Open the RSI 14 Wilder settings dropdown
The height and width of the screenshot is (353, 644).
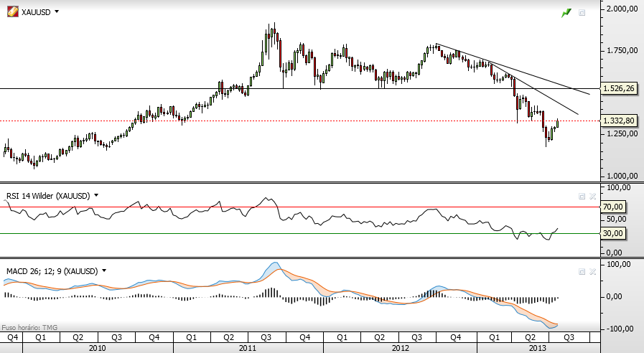(96, 195)
